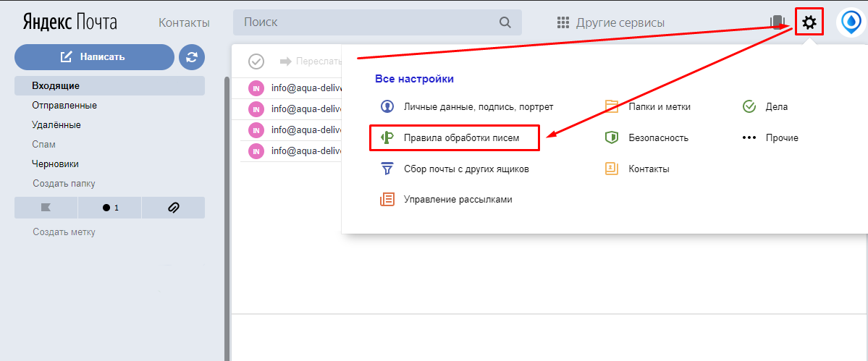Open the user avatar in the header
Image resolution: width=868 pixels, height=361 pixels.
pos(850,23)
